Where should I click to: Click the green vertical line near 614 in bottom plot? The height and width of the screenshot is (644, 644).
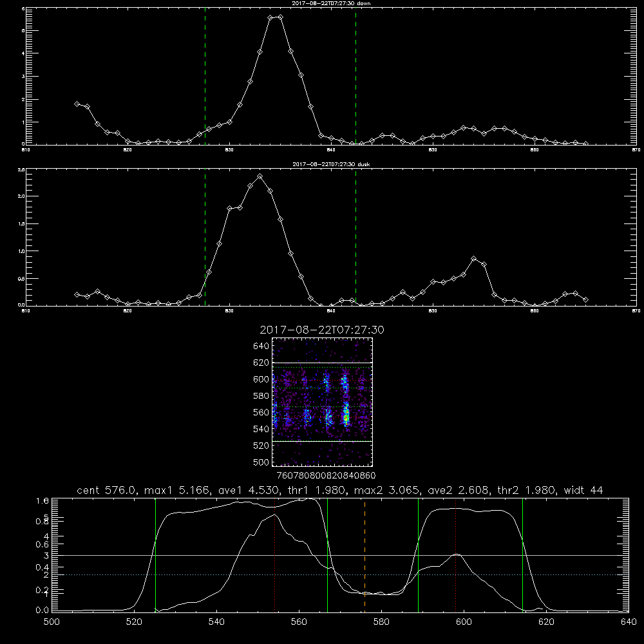522,554
